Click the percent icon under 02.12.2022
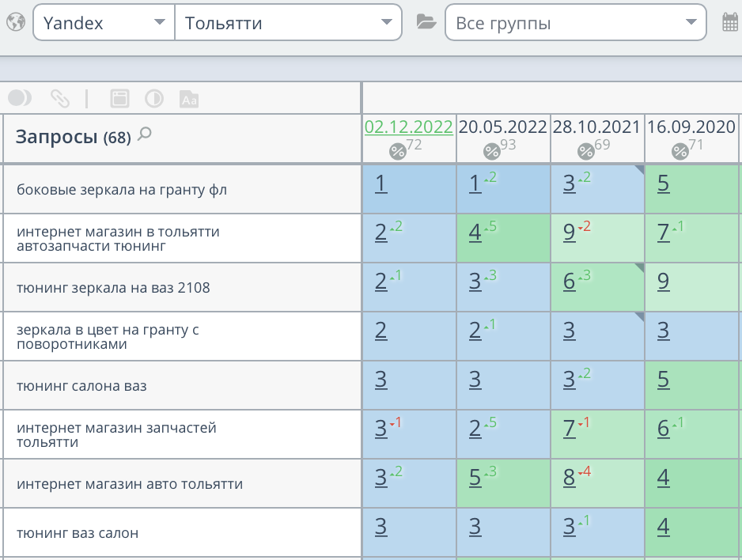This screenshot has width=742, height=560. [397, 151]
